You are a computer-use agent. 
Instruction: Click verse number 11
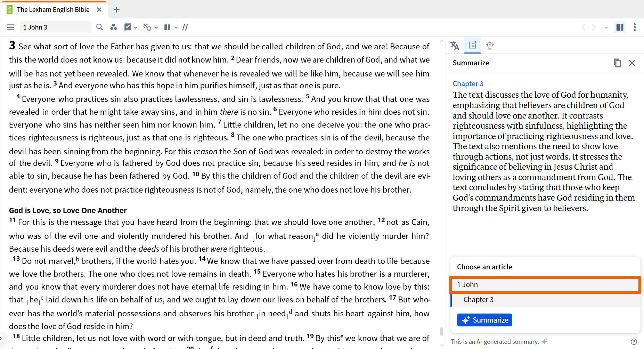(x=13, y=220)
